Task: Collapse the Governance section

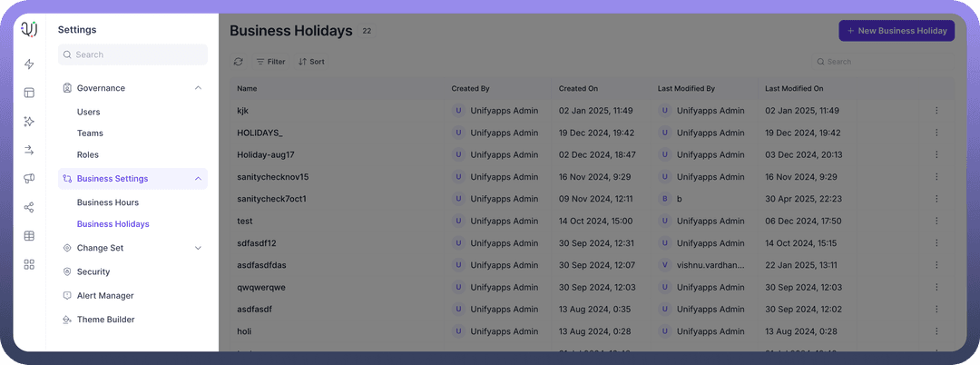Action: tap(198, 88)
